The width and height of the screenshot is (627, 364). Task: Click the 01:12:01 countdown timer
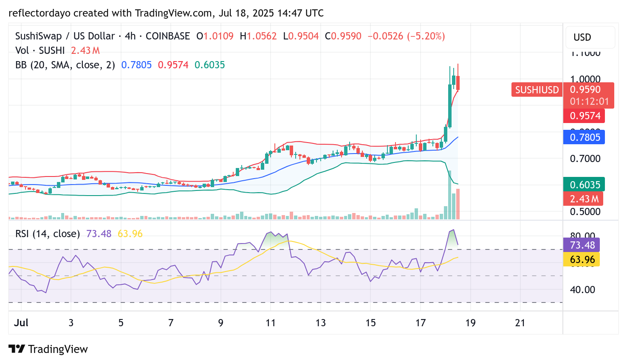(589, 101)
